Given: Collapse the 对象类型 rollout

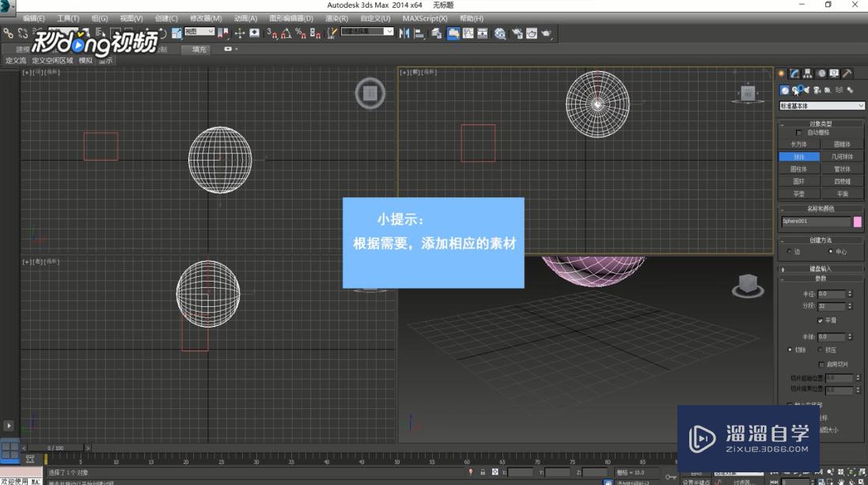Looking at the screenshot, I should point(821,123).
